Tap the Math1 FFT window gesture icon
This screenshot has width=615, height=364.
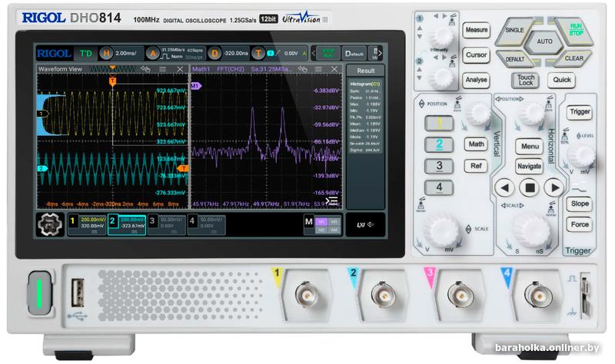[x=302, y=69]
